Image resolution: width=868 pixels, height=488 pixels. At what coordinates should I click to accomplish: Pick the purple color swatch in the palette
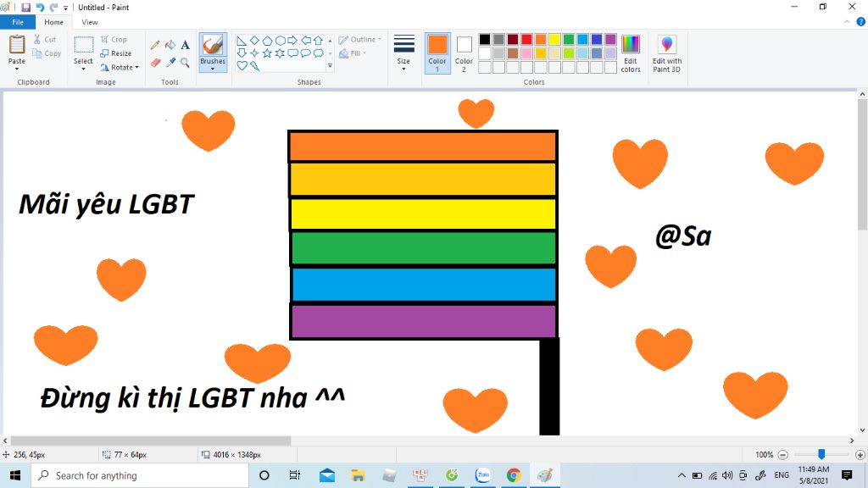point(610,39)
